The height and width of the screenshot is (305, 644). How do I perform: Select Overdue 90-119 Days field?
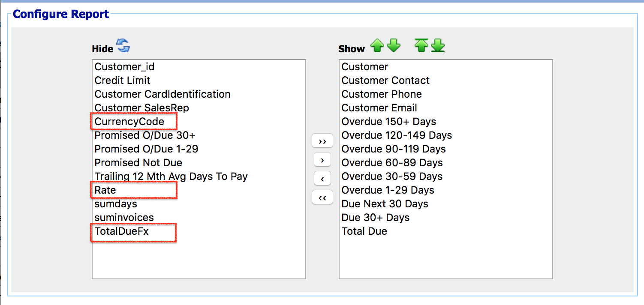(446, 149)
